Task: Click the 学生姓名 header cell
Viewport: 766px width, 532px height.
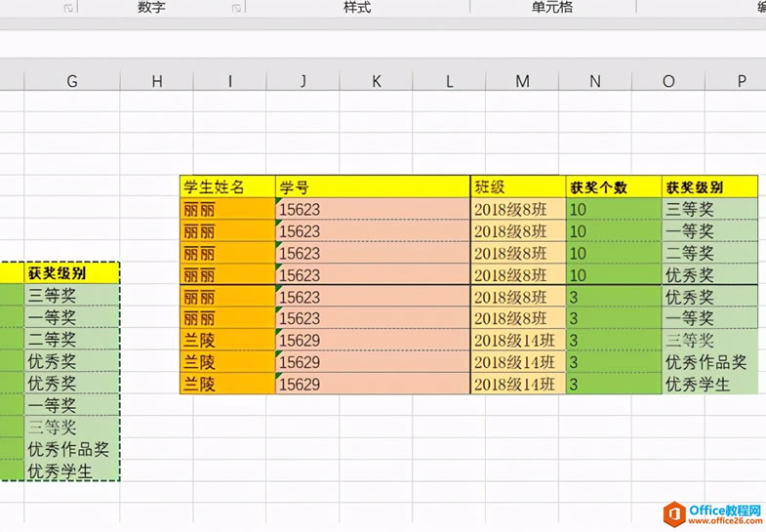Action: (227, 186)
